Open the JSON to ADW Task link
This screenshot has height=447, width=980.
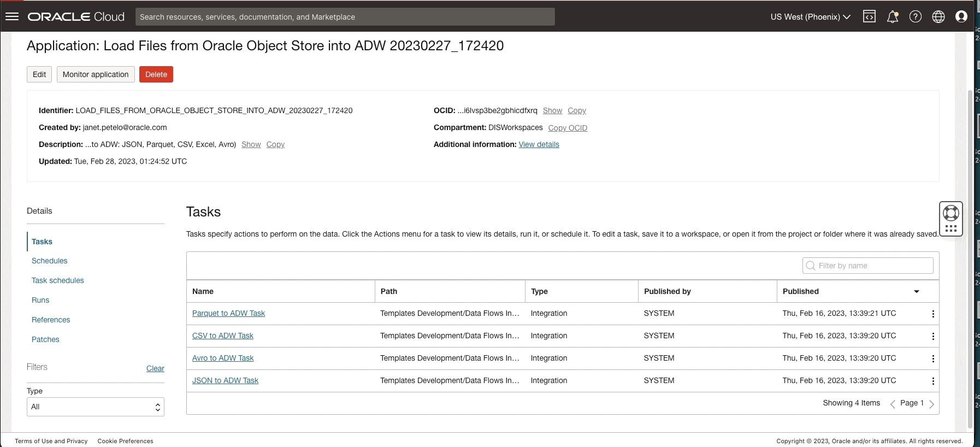(x=225, y=380)
